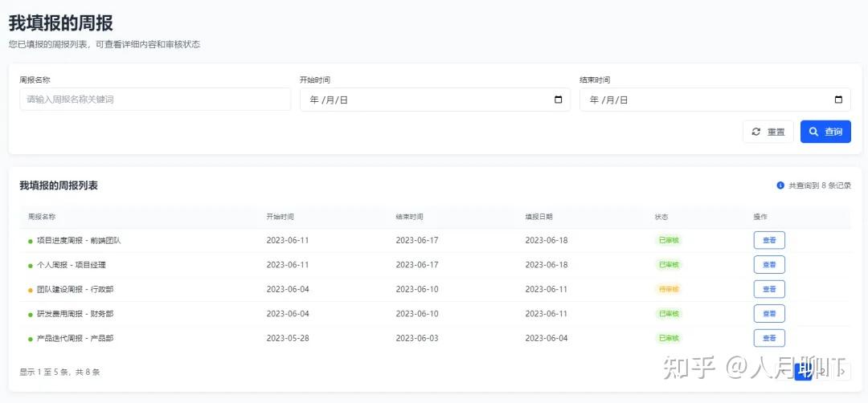Screen dimensions: 868x403
Task: Click the 状态 column header
Action: pyautogui.click(x=661, y=217)
